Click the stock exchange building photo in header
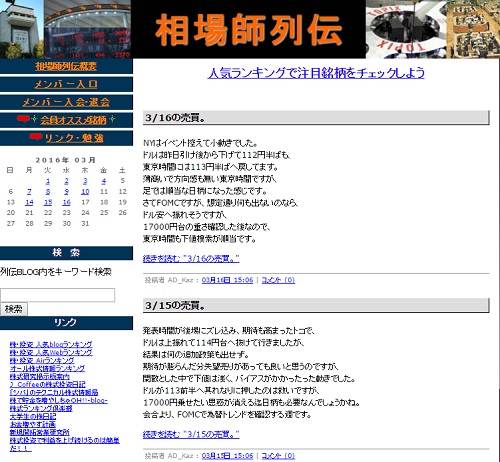 [22, 29]
